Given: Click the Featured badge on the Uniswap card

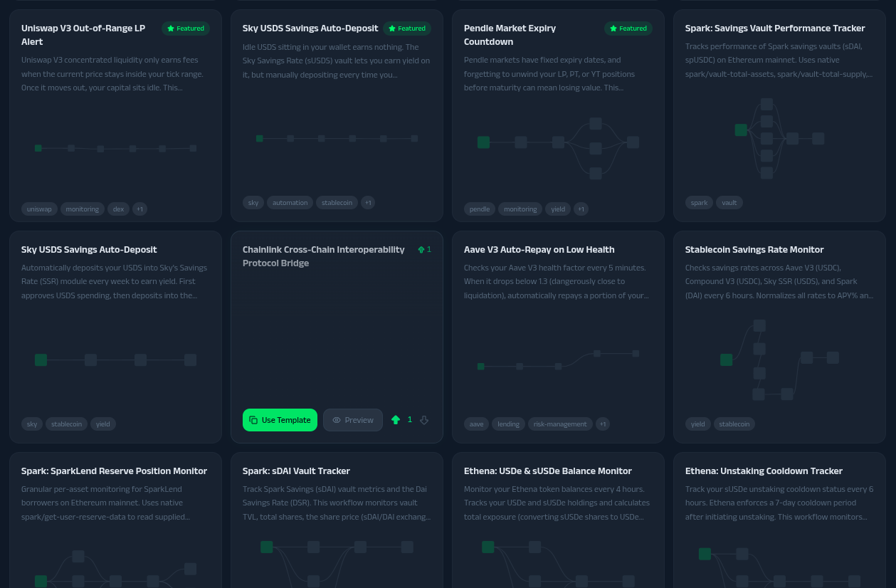Looking at the screenshot, I should (186, 28).
